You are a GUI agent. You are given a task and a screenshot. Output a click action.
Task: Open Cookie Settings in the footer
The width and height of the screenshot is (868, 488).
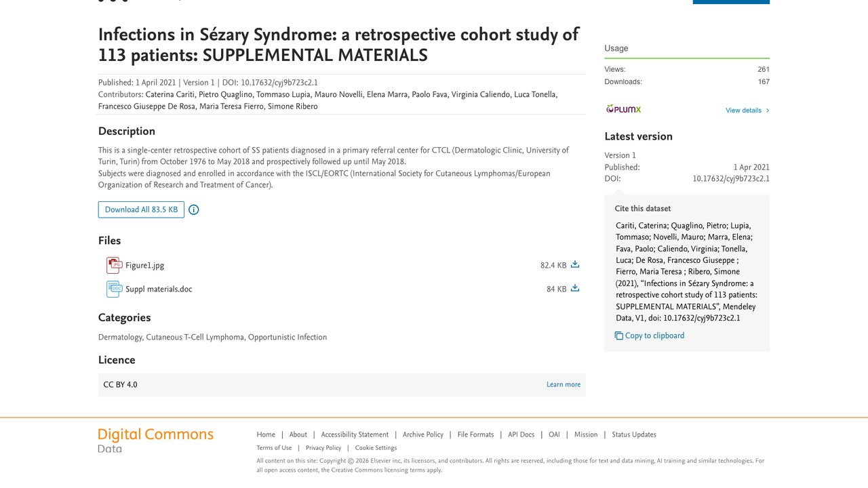(376, 448)
